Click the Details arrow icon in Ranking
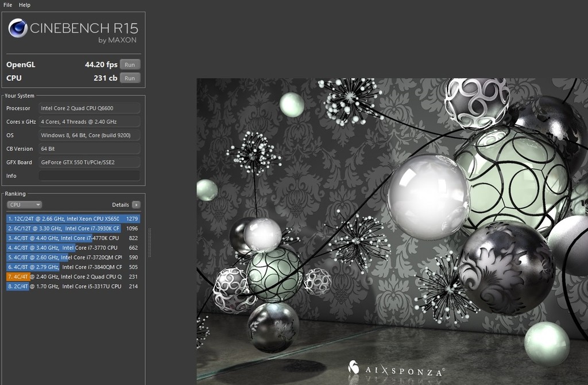This screenshot has height=385, width=588. 136,205
